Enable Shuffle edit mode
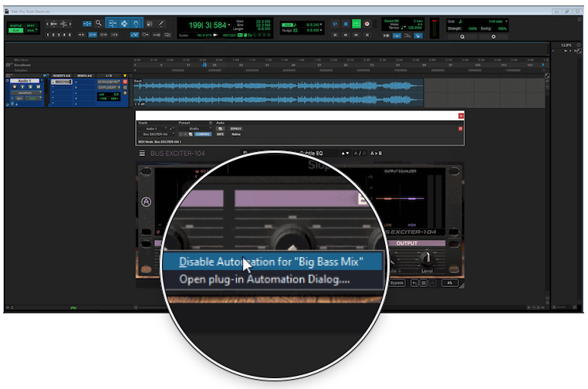Viewport: 588px width, 389px height. 15,25
